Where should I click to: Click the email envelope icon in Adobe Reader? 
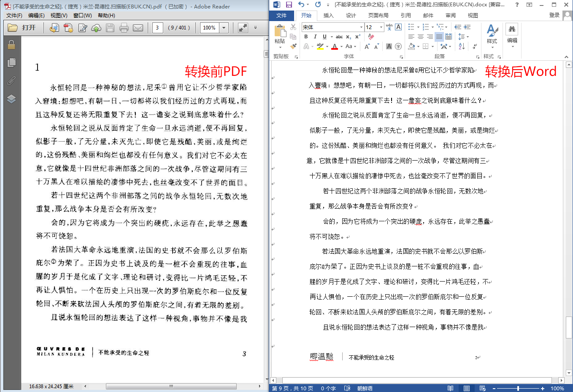pos(138,28)
